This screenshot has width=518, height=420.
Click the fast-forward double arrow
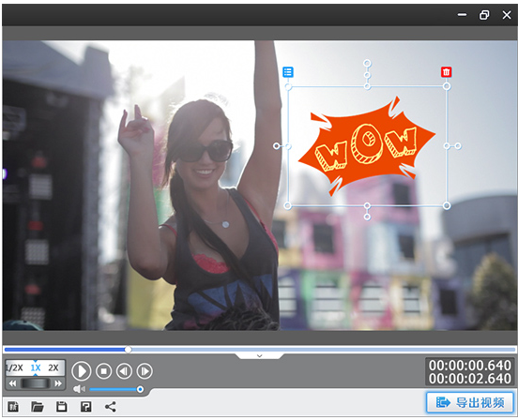point(58,383)
